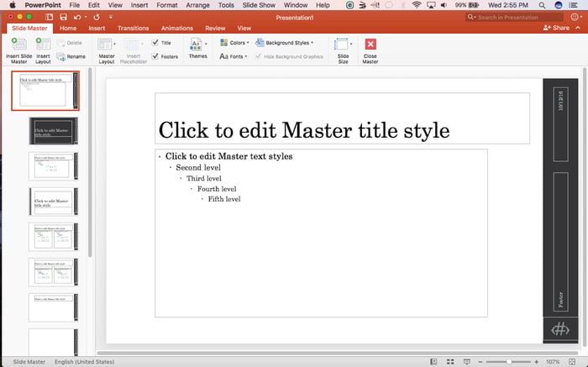Switch to Normal view in status bar
Screen dimensions: 588x367
pyautogui.click(x=433, y=362)
